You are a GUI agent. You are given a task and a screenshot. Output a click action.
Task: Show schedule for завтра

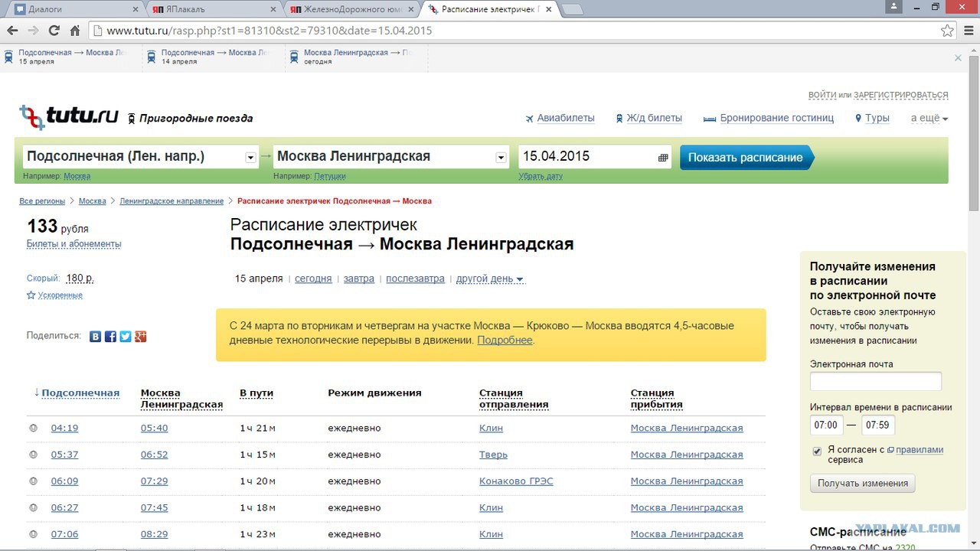pos(359,279)
